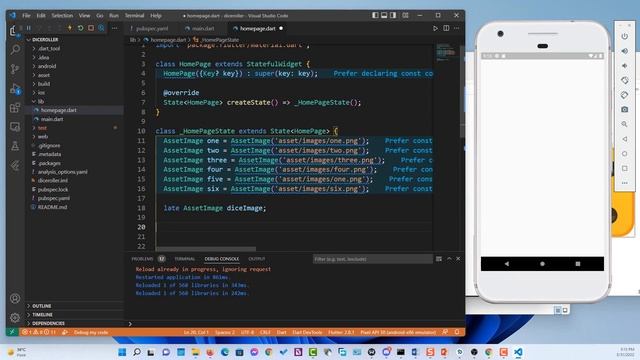Open the Selection menu
Screen dimensions: 640x360
pos(62,16)
